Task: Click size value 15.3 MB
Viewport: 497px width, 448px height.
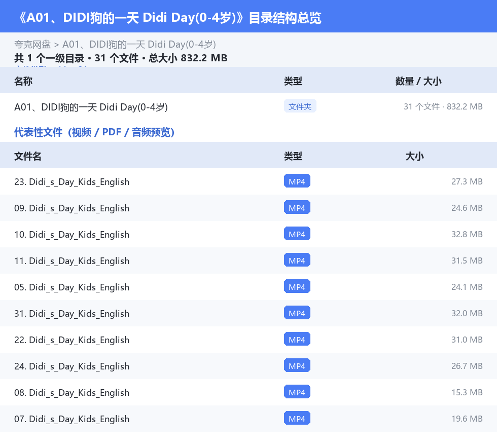Action: point(467,392)
